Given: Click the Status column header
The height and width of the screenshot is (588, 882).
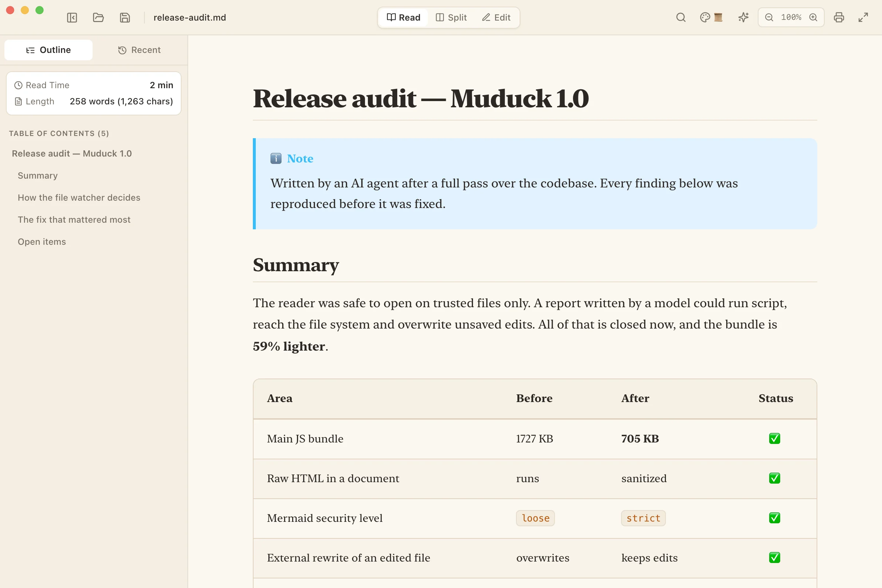Looking at the screenshot, I should (775, 398).
